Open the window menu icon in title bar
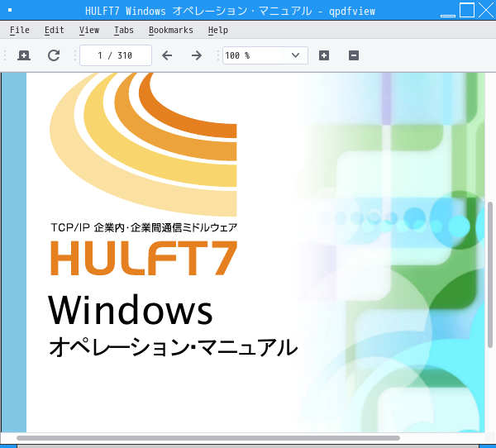The image size is (496, 448). (10, 10)
